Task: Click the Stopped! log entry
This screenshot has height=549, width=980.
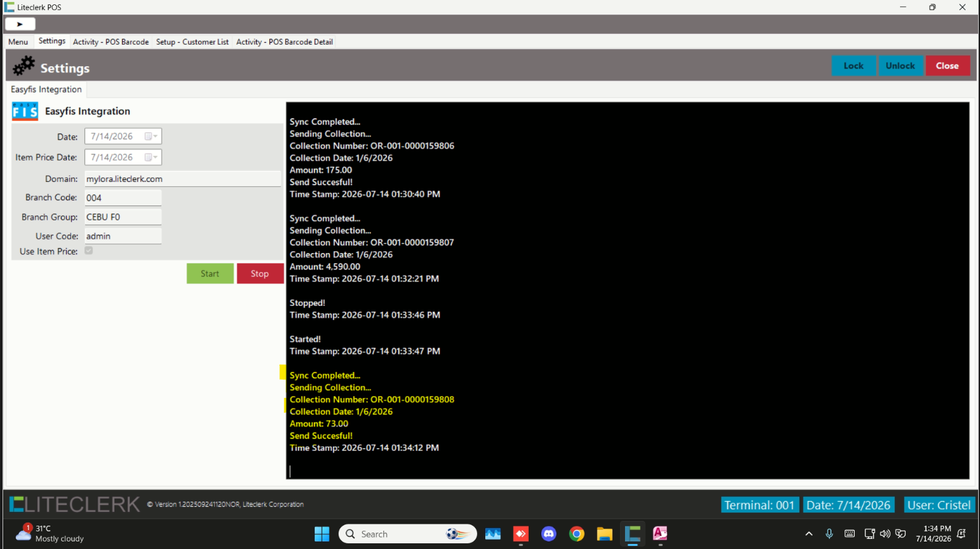Action: [x=308, y=303]
